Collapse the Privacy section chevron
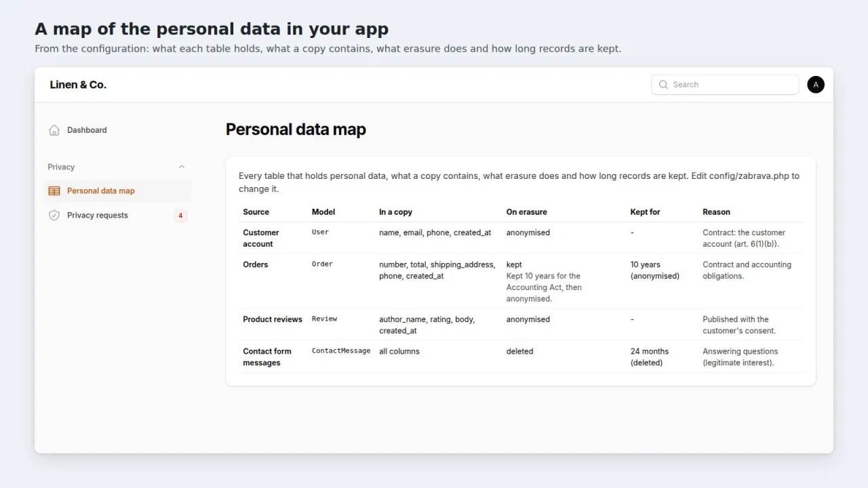The image size is (868, 488). pos(181,167)
